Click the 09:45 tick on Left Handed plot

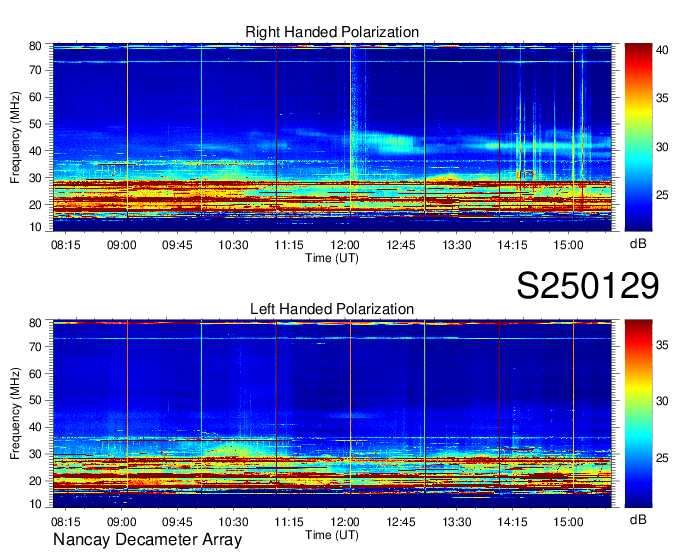(x=177, y=522)
